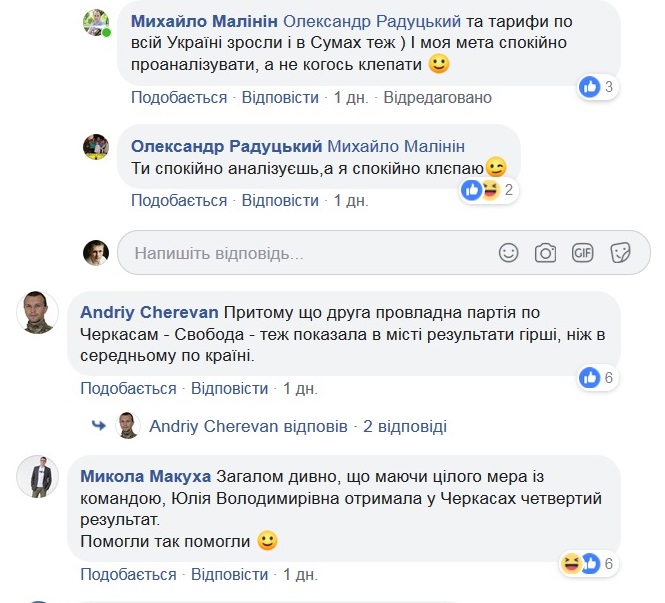
Task: Click the camera photo attachment icon
Action: tap(545, 253)
